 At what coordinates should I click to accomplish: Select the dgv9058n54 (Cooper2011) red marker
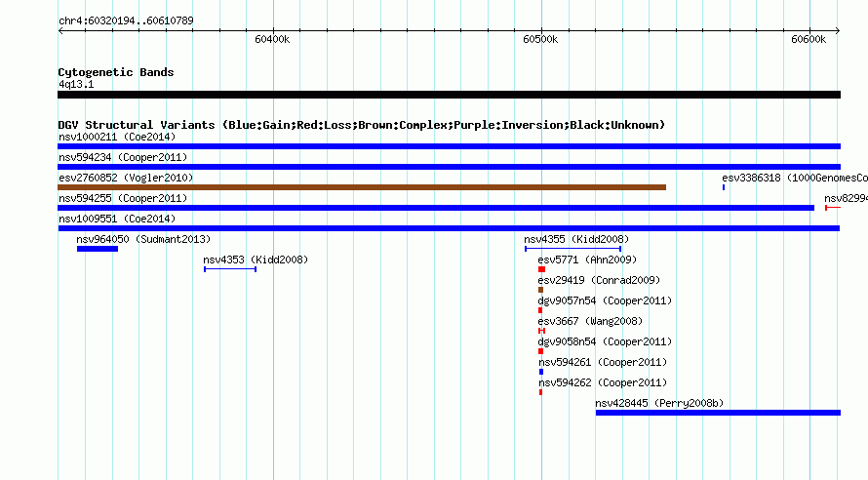tap(541, 351)
